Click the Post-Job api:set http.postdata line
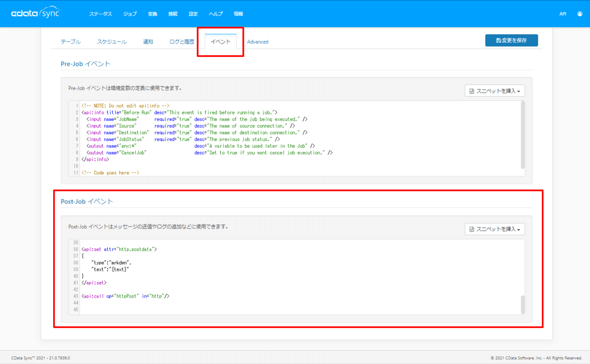Viewport: 590px width, 364px height. coord(119,249)
